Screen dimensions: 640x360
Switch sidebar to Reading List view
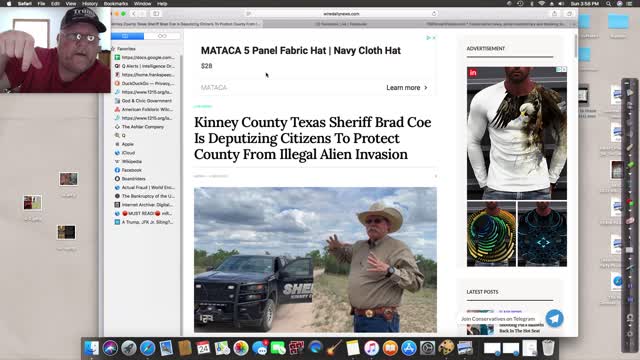[162, 36]
